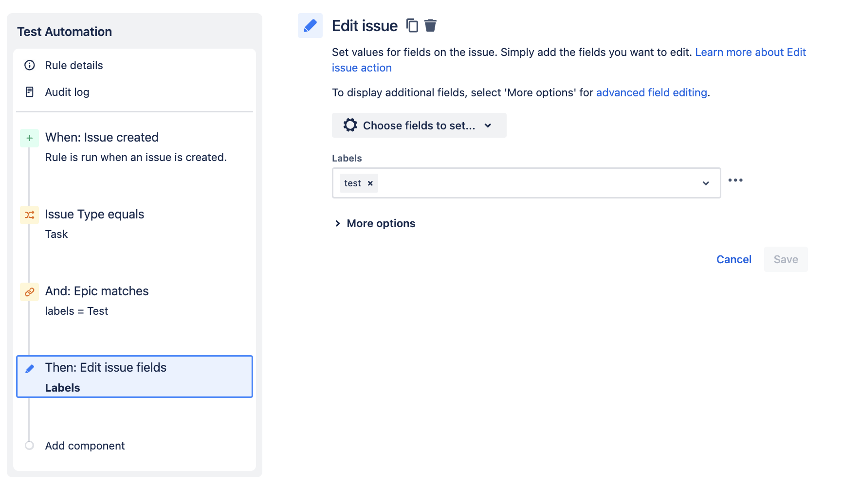Click the link icon beside Epic matches
842x504 pixels.
click(x=29, y=291)
